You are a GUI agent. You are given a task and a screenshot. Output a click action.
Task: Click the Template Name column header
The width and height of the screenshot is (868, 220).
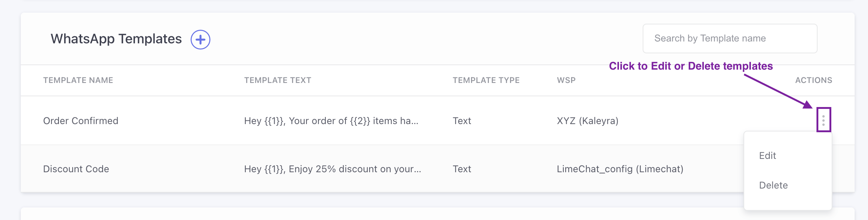tap(78, 80)
